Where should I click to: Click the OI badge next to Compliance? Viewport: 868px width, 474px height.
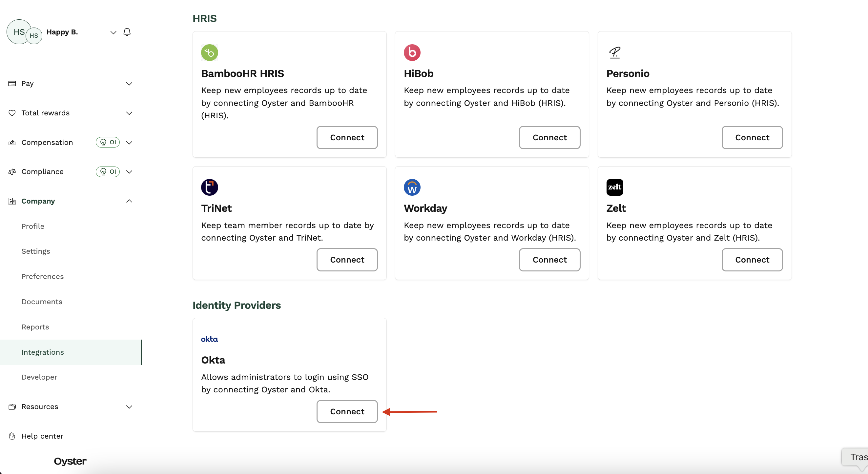(x=108, y=172)
